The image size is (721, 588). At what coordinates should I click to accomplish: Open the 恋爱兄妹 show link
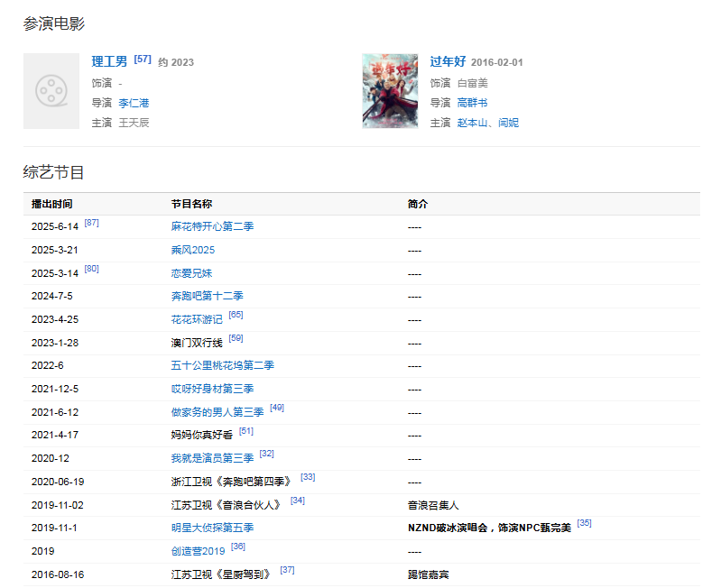(191, 273)
